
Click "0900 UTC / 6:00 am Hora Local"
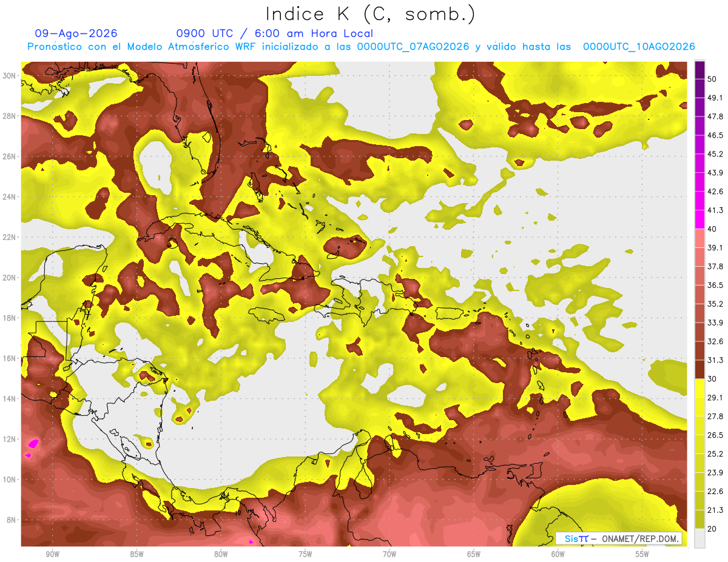point(275,33)
